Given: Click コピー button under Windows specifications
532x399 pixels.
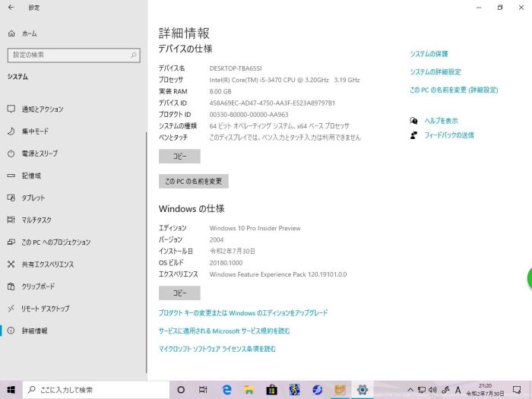Looking at the screenshot, I should click(x=179, y=293).
